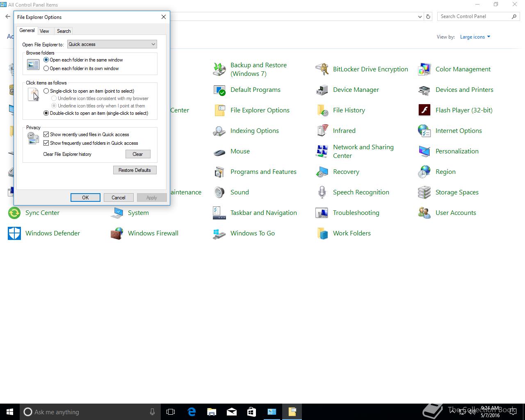Open the Color Management icon
Viewport: 525px width, 420px height.
tap(425, 69)
